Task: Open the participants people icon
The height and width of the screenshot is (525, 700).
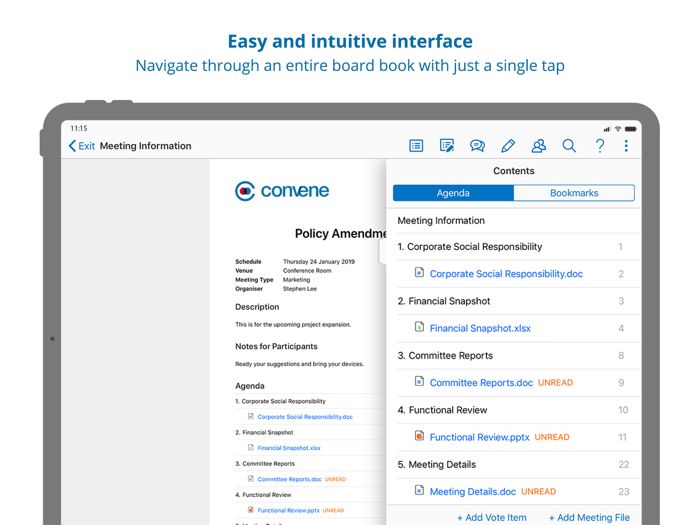Action: (x=538, y=146)
